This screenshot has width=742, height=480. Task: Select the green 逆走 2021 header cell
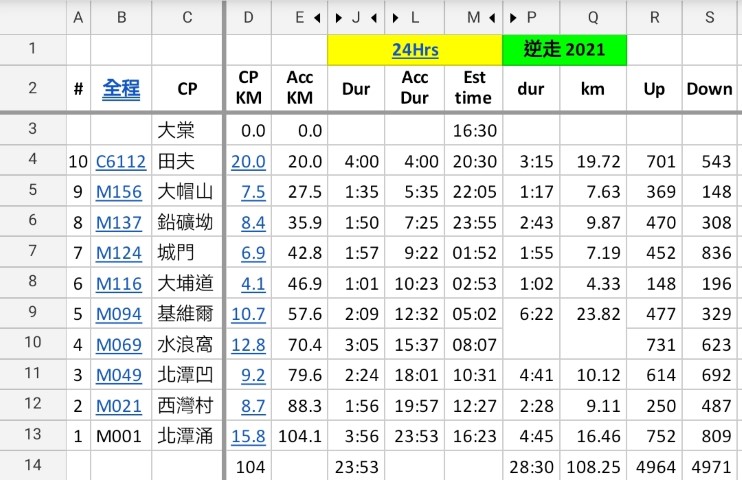[x=564, y=50]
